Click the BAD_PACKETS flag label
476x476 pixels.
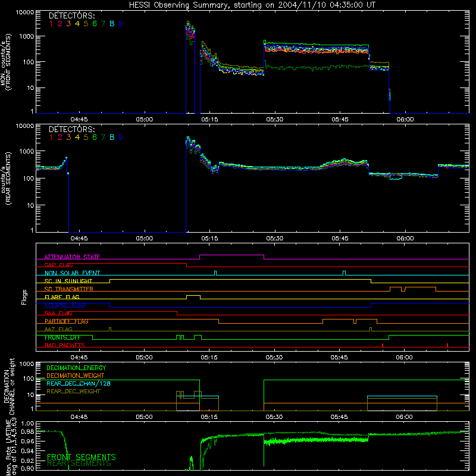(65, 345)
